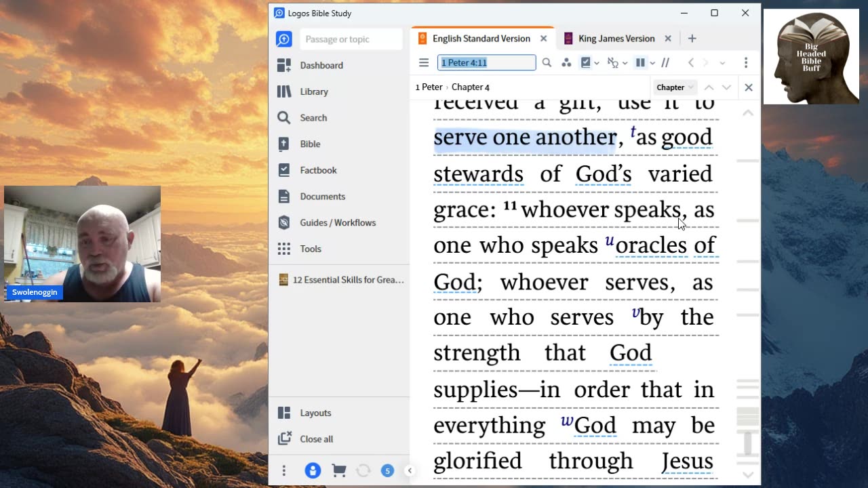Click the highlighted text 'serve one another'
868x488 pixels.
click(525, 137)
